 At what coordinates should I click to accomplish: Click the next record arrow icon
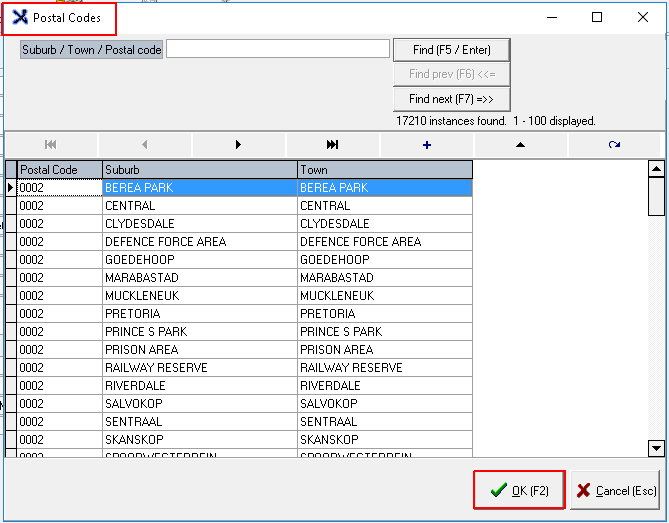click(x=238, y=145)
